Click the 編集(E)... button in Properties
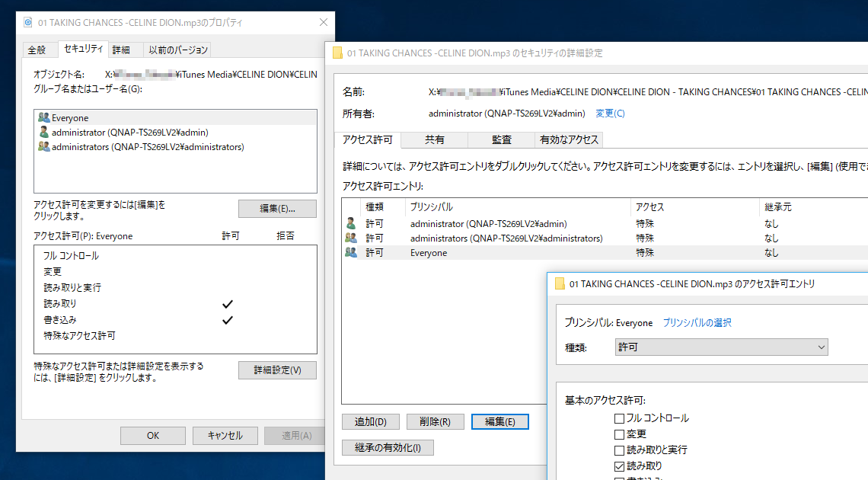868x480 pixels. 277,209
